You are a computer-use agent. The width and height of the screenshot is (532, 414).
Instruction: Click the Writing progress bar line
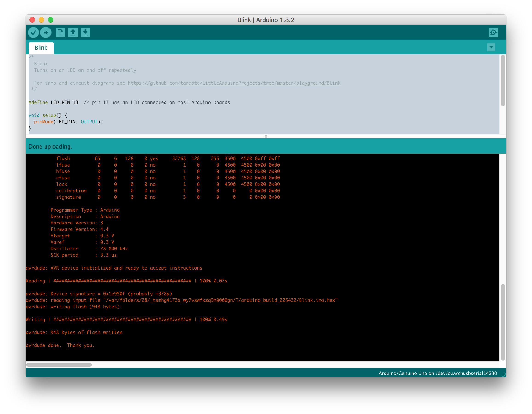(x=126, y=319)
